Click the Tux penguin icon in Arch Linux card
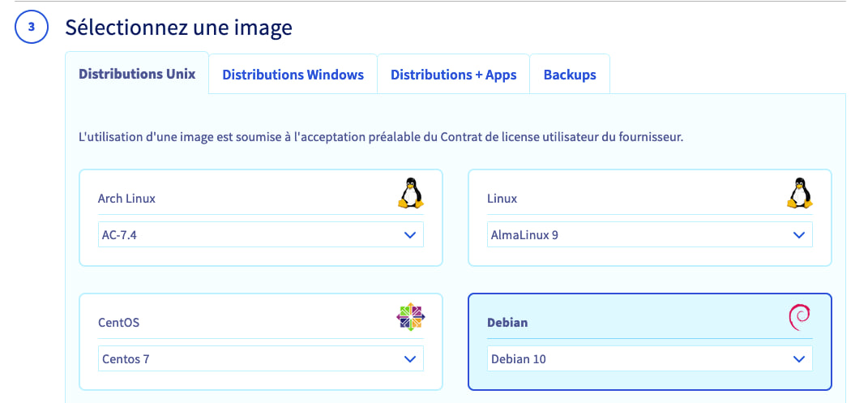The width and height of the screenshot is (868, 403). (x=410, y=194)
